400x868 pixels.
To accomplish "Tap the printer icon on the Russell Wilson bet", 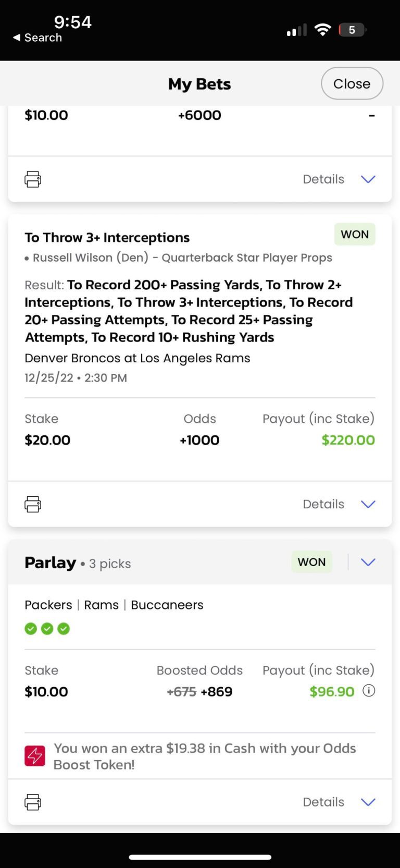I will pos(33,504).
